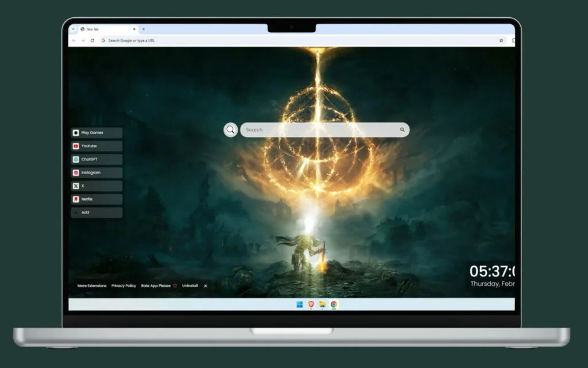The image size is (588, 368).
Task: Expand the tab search dropdown arrow
Action: click(x=73, y=29)
